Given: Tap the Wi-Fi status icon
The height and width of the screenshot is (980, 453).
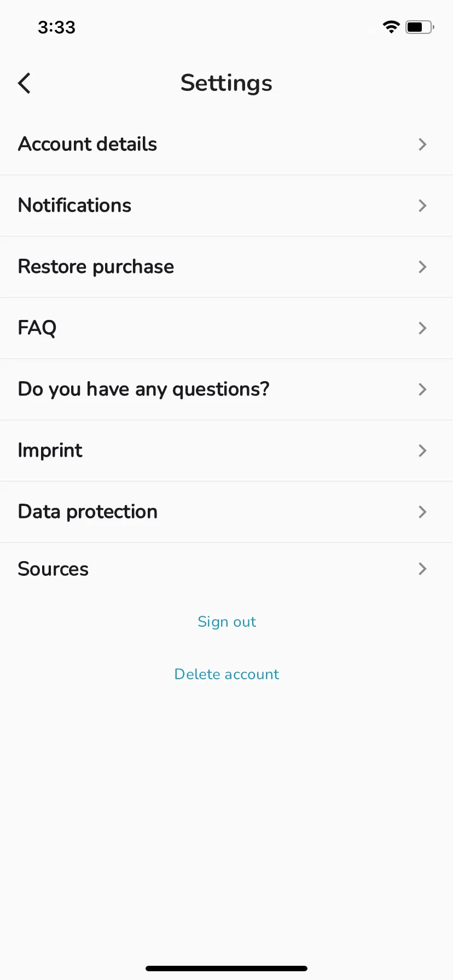Looking at the screenshot, I should pyautogui.click(x=391, y=27).
